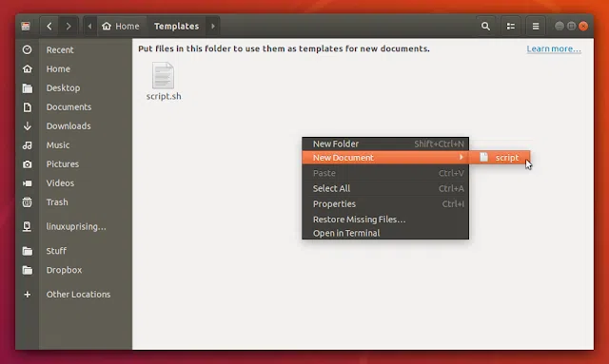Viewport: 609px width, 364px height.
Task: Open Videos label in sidebar
Action: 60,182
